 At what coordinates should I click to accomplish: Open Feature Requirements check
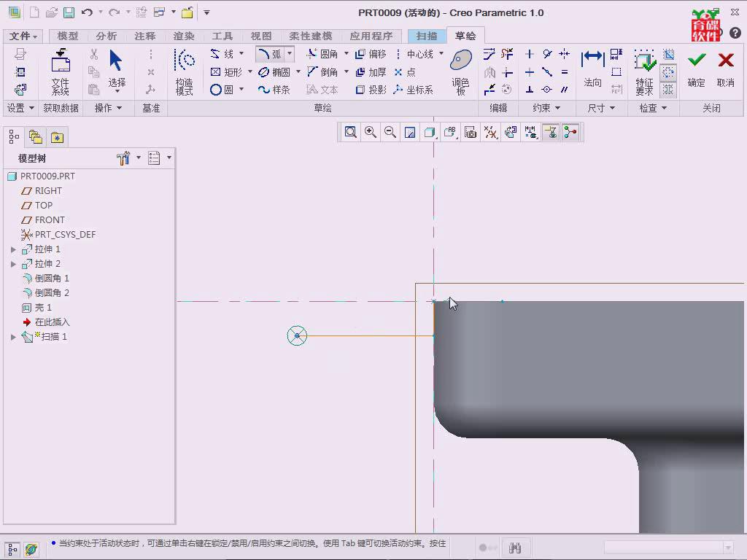tap(644, 72)
